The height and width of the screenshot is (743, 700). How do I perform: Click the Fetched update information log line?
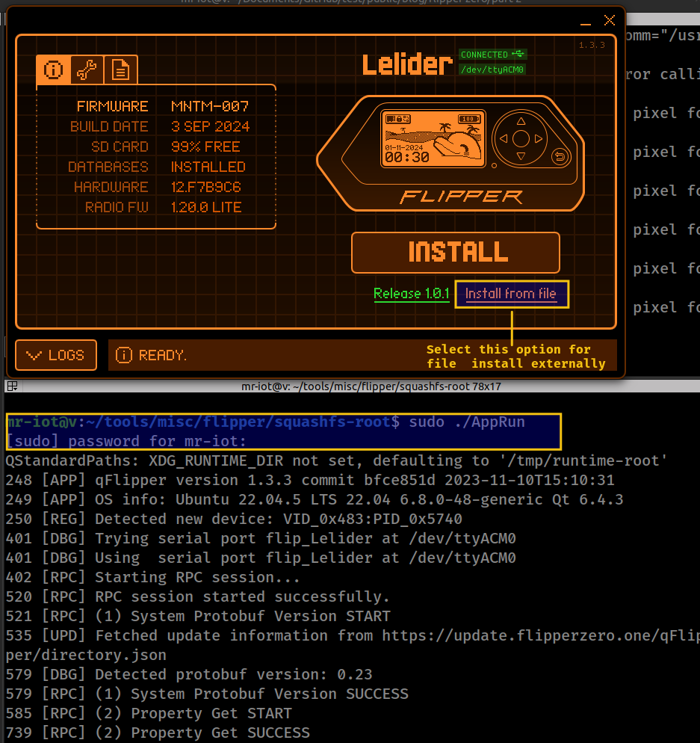point(353,645)
